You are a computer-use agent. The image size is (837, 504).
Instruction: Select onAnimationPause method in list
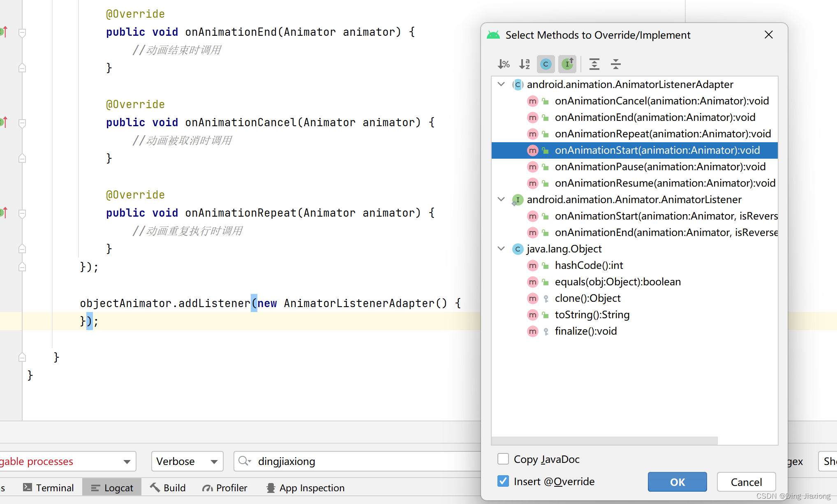point(635,167)
